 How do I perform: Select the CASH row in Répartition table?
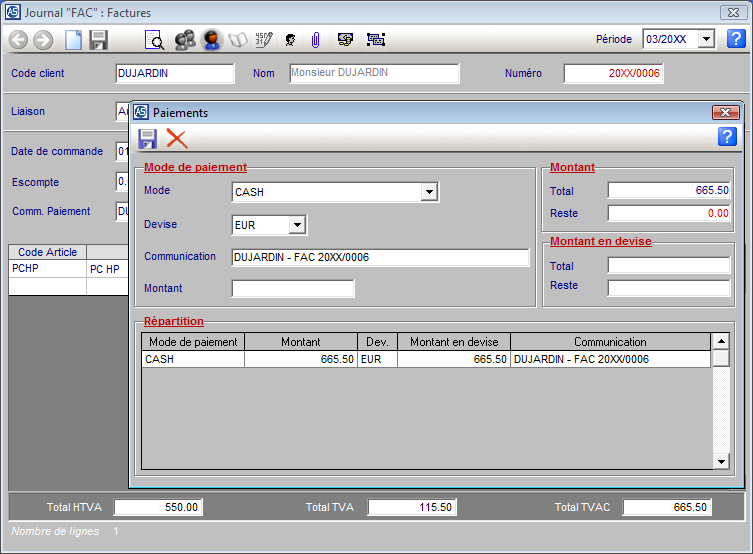[192, 359]
